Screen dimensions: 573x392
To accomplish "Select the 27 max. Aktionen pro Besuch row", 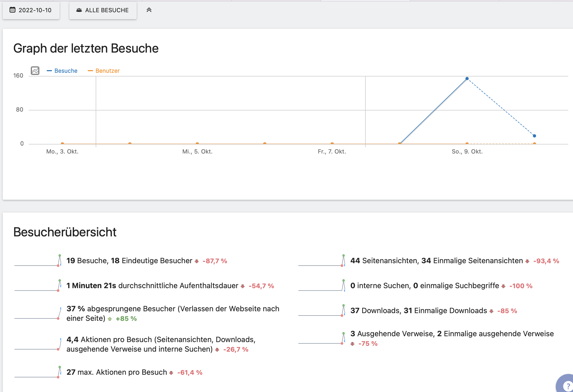I will pos(117,372).
